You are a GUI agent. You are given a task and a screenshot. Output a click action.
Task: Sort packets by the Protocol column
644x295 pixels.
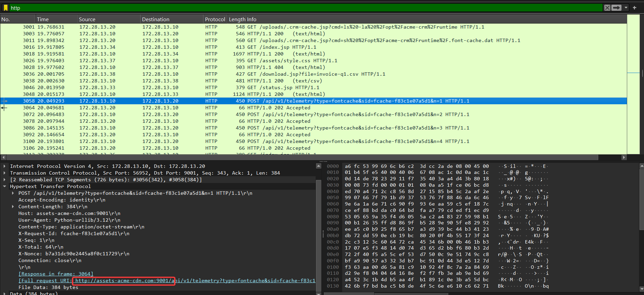215,19
